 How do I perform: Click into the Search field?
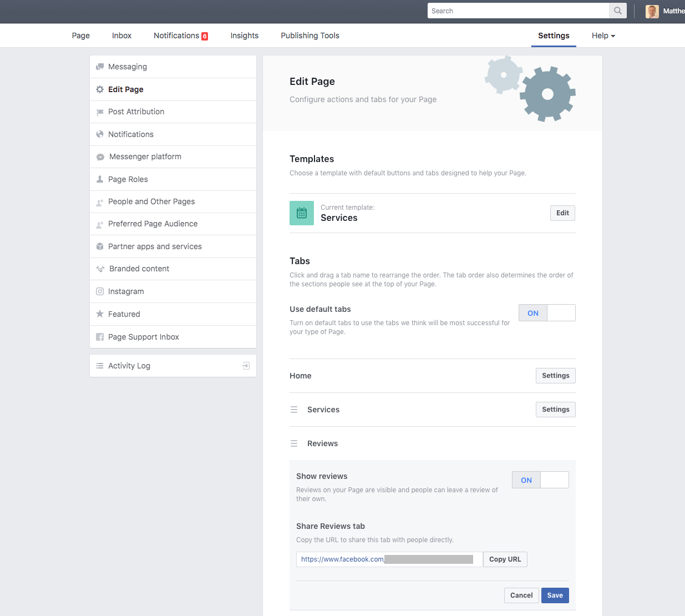(518, 11)
